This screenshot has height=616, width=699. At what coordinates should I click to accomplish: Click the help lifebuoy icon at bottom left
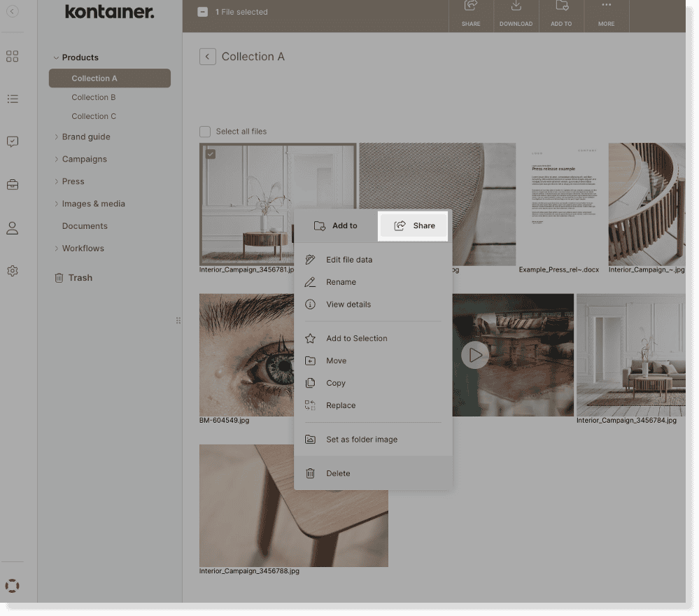[x=12, y=586]
